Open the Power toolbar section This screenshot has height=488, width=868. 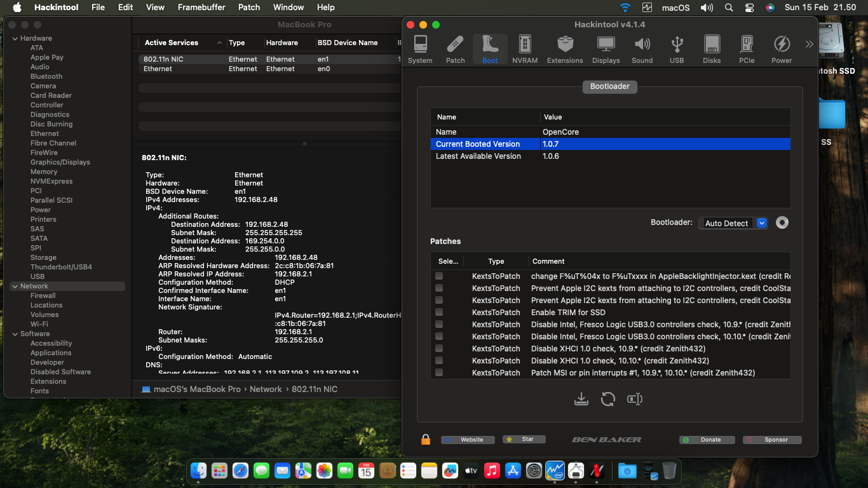click(782, 50)
